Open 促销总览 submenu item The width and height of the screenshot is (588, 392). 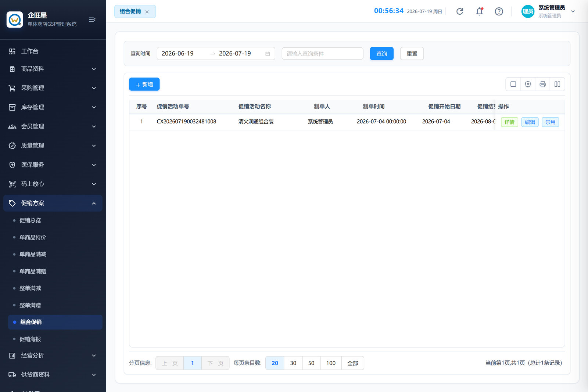[x=55, y=220]
